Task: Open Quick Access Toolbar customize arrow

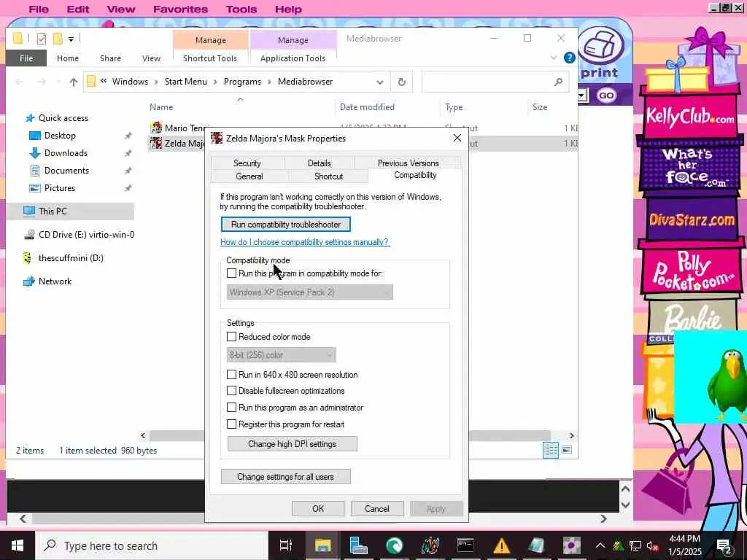Action: click(x=71, y=39)
